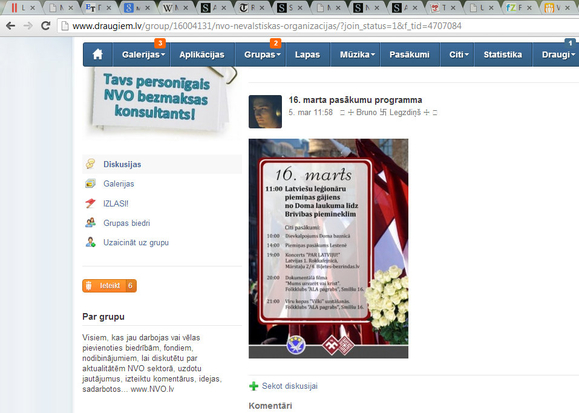Open the Galerijas sidebar link

(x=119, y=184)
